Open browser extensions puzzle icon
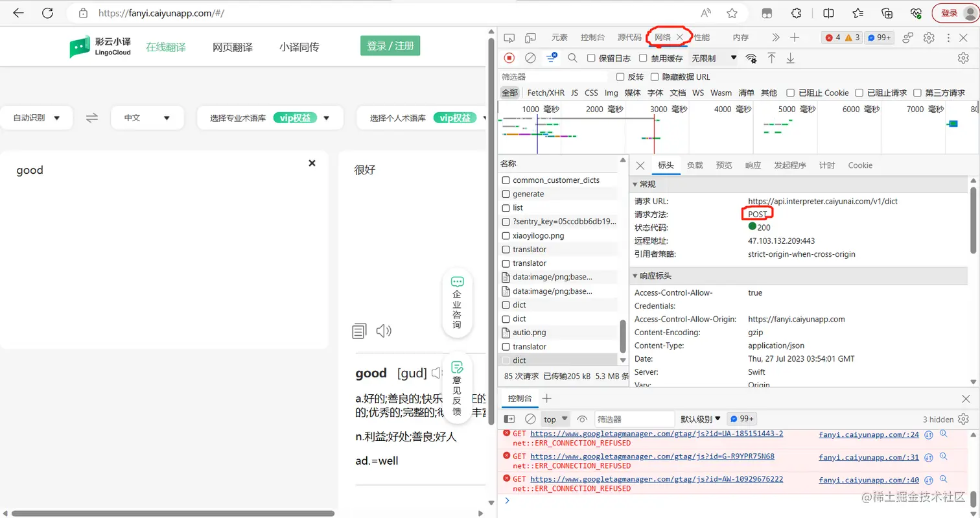 tap(797, 13)
